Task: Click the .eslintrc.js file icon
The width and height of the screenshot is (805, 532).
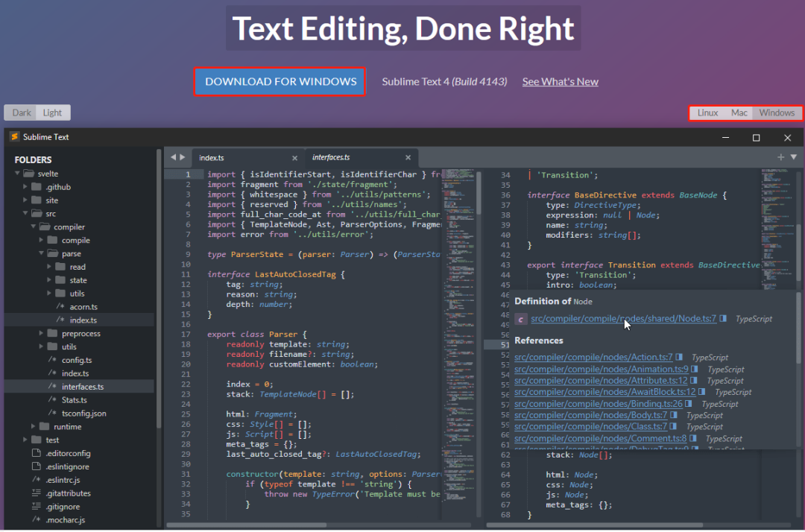Action: tap(36, 480)
